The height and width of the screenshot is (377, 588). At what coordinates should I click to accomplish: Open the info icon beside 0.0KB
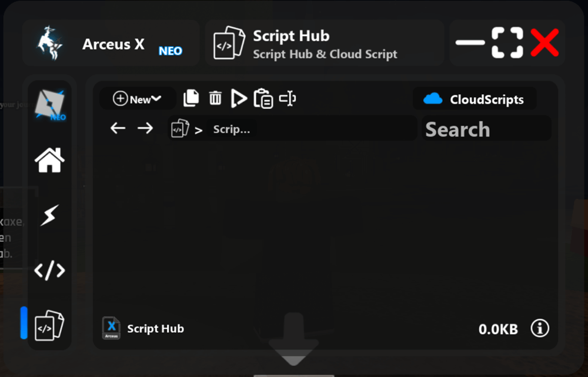(540, 328)
